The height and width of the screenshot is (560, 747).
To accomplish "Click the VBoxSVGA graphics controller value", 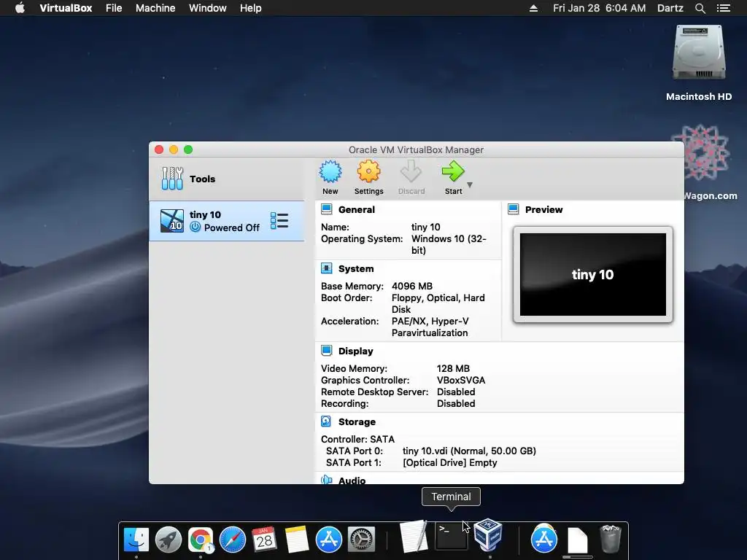I will [x=461, y=381].
